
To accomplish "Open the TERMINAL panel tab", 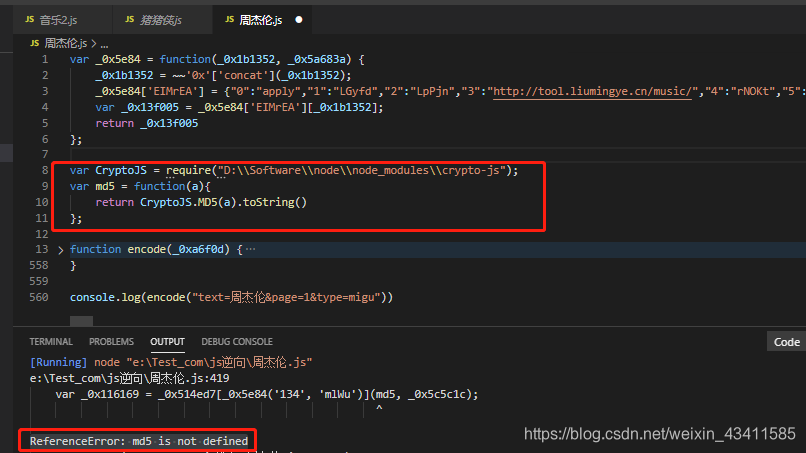I will coord(51,342).
